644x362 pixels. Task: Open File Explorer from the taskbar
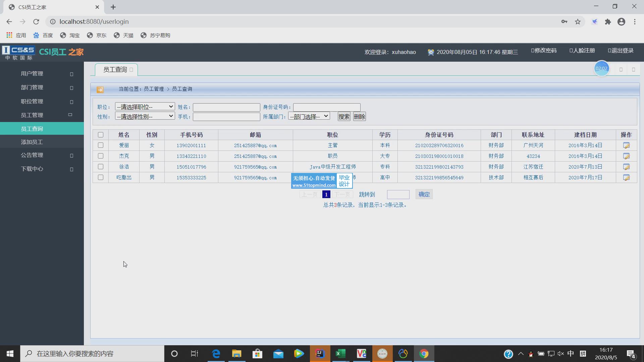pos(236,354)
